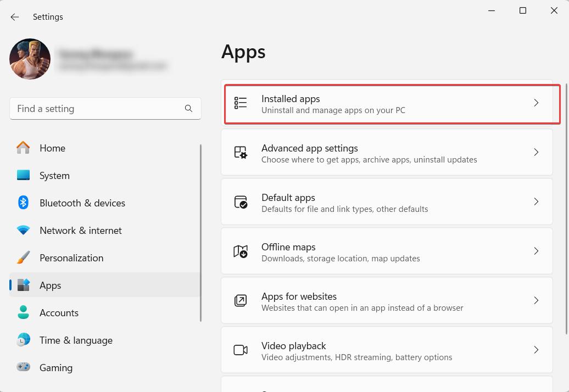This screenshot has width=569, height=392.
Task: Switch to the System settings section
Action: tap(54, 175)
